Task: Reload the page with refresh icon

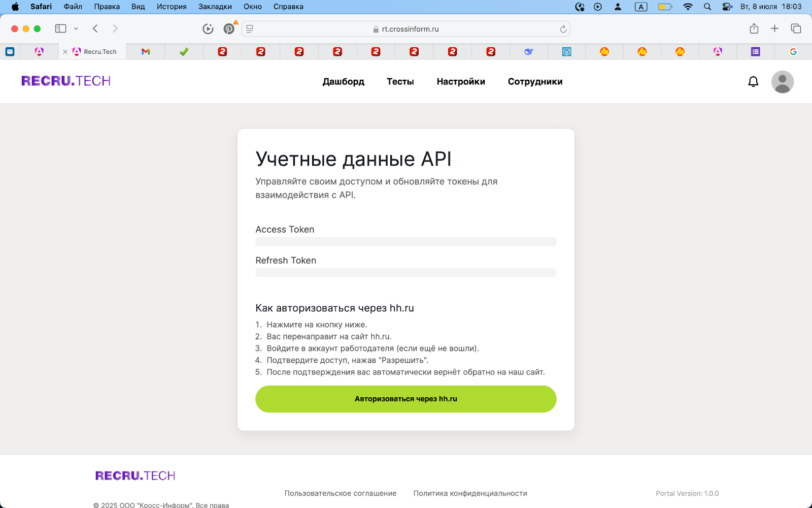Action: point(563,29)
